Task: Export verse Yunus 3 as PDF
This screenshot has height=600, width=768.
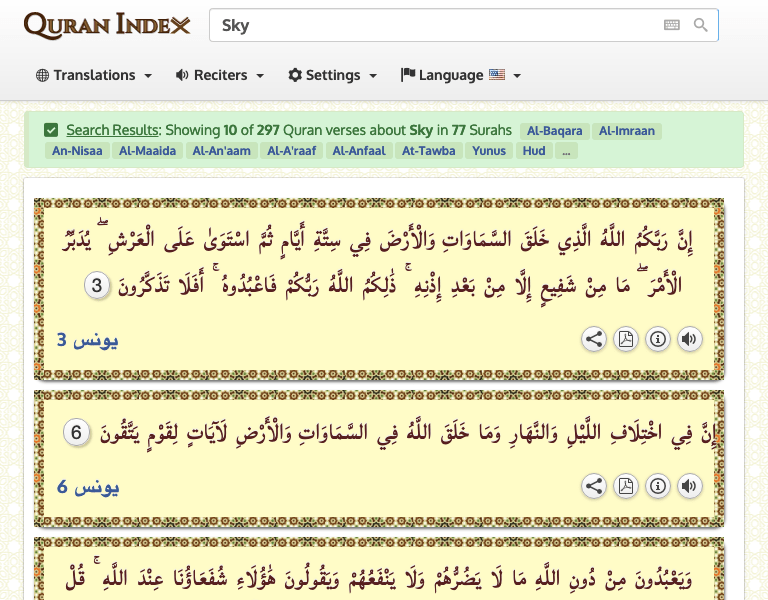Action: point(625,339)
